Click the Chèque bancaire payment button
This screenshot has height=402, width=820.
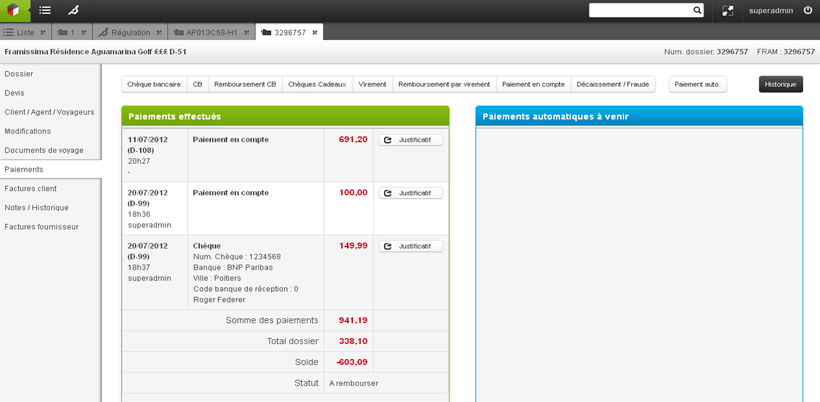(154, 85)
